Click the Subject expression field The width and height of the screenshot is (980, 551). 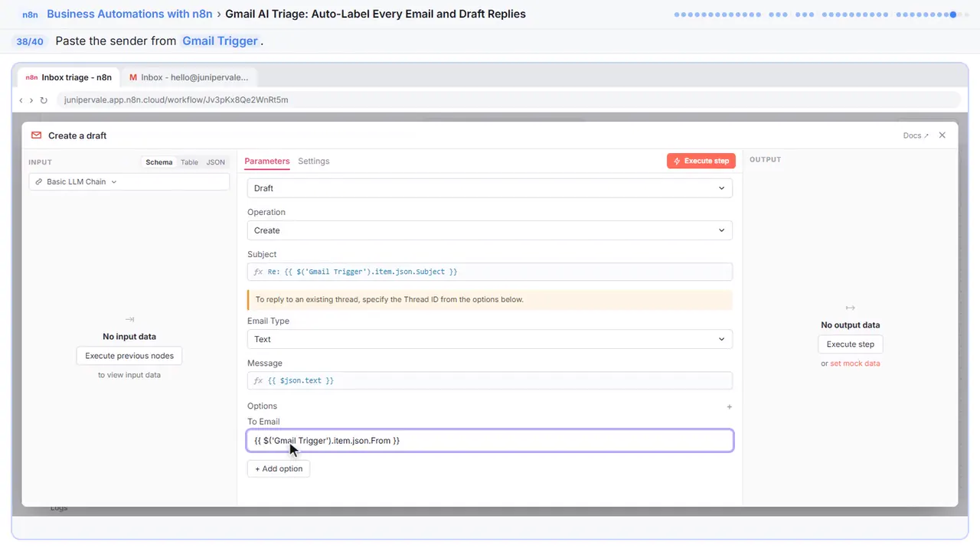(x=490, y=272)
